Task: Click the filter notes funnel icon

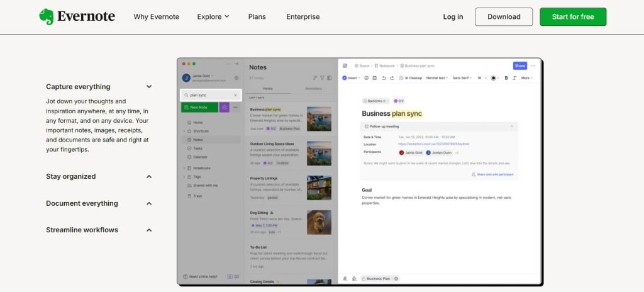Action: click(x=322, y=78)
